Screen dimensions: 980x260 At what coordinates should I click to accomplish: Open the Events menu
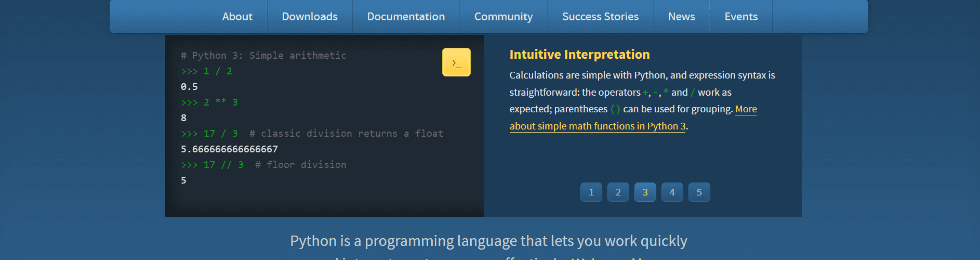[x=741, y=17]
